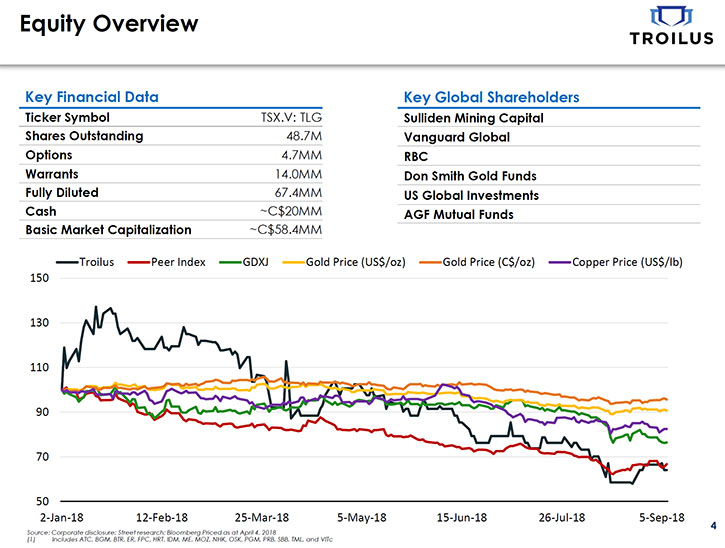
Task: Click the '2-Jan-18' date label
Action: (61, 517)
